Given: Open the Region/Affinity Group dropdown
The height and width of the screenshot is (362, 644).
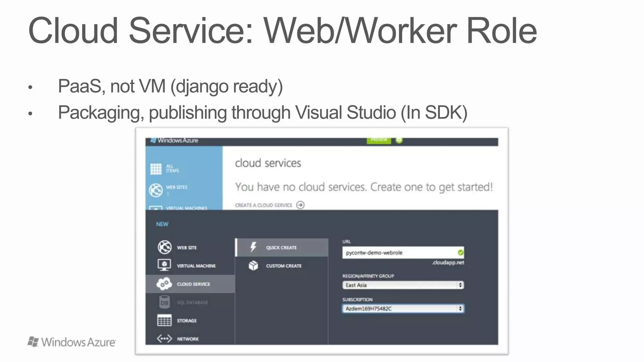Looking at the screenshot, I should [x=403, y=285].
